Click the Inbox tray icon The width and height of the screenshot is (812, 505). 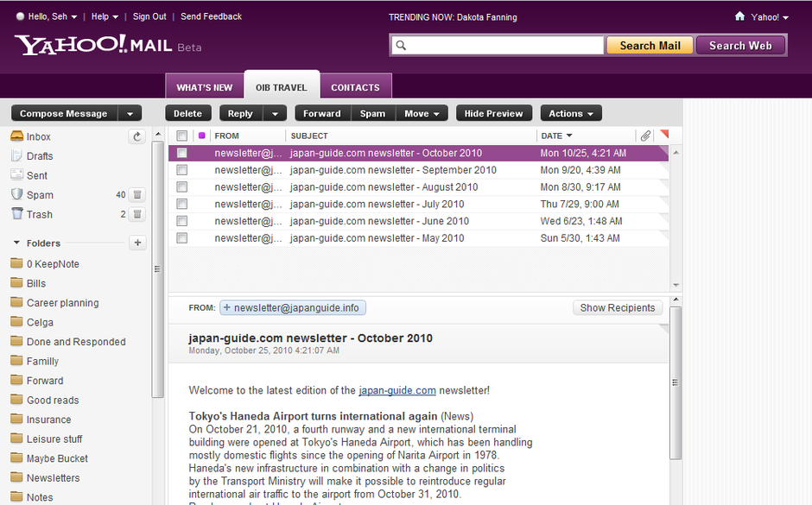[x=17, y=136]
